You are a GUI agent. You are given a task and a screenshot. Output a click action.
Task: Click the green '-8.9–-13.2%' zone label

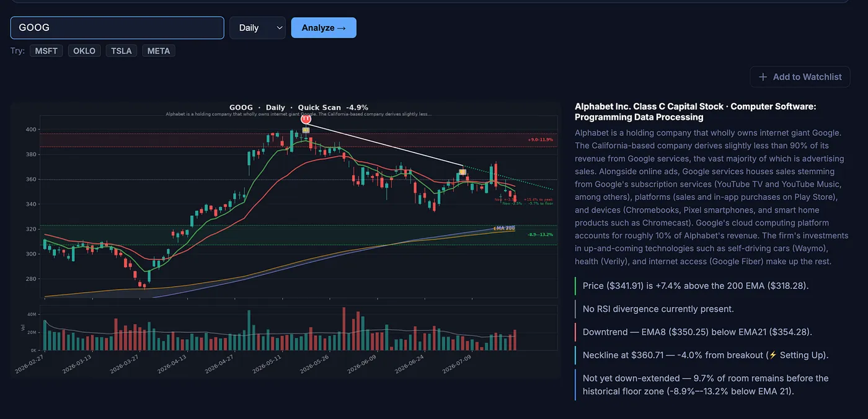[539, 235]
